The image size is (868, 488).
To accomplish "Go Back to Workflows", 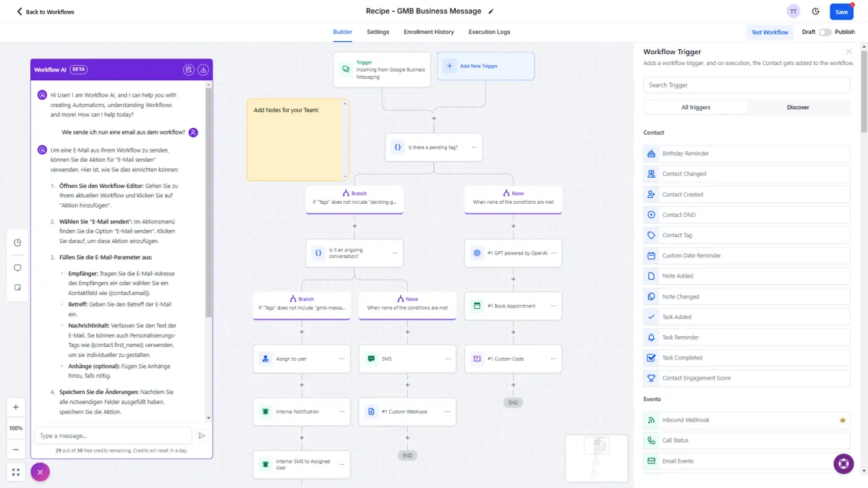I will tap(46, 12).
